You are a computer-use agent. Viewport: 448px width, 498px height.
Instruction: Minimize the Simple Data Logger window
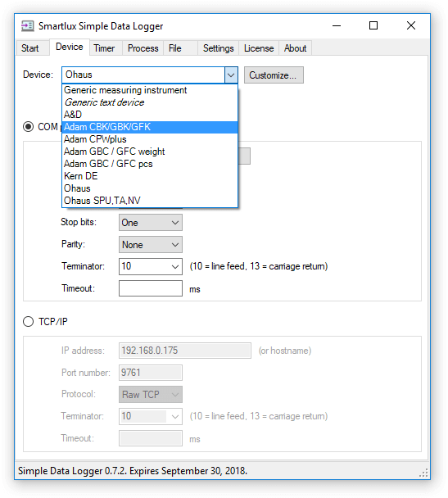tap(337, 25)
